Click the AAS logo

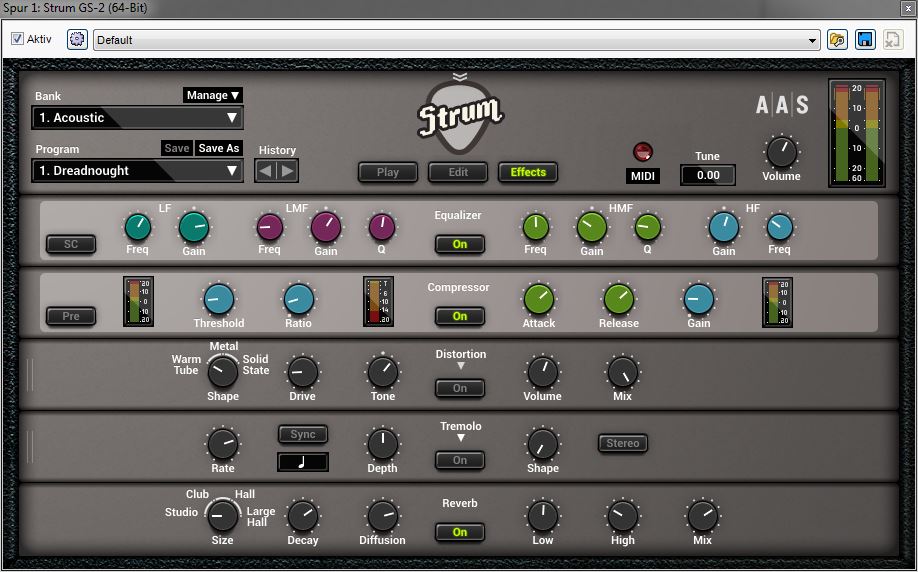tap(782, 105)
